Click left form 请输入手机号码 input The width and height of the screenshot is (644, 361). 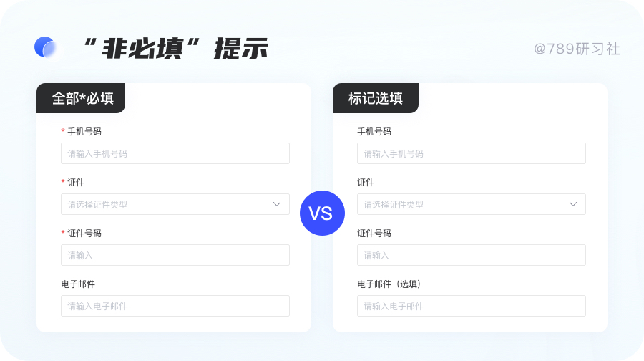(175, 153)
